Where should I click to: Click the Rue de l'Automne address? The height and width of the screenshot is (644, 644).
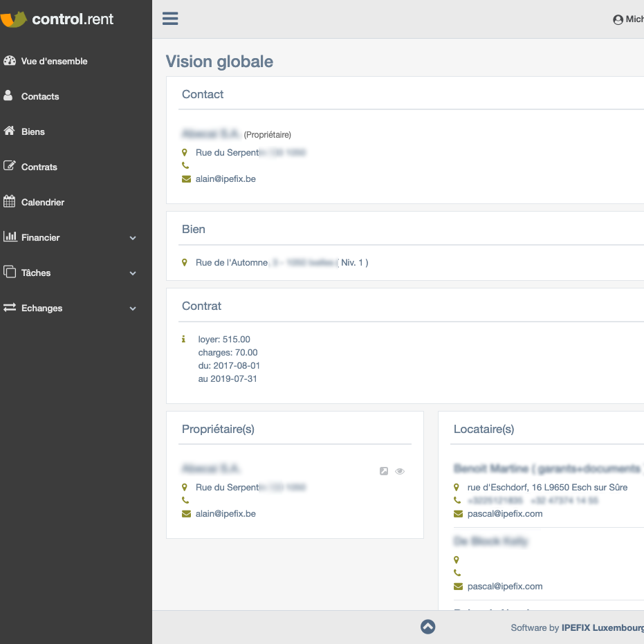[x=232, y=263]
